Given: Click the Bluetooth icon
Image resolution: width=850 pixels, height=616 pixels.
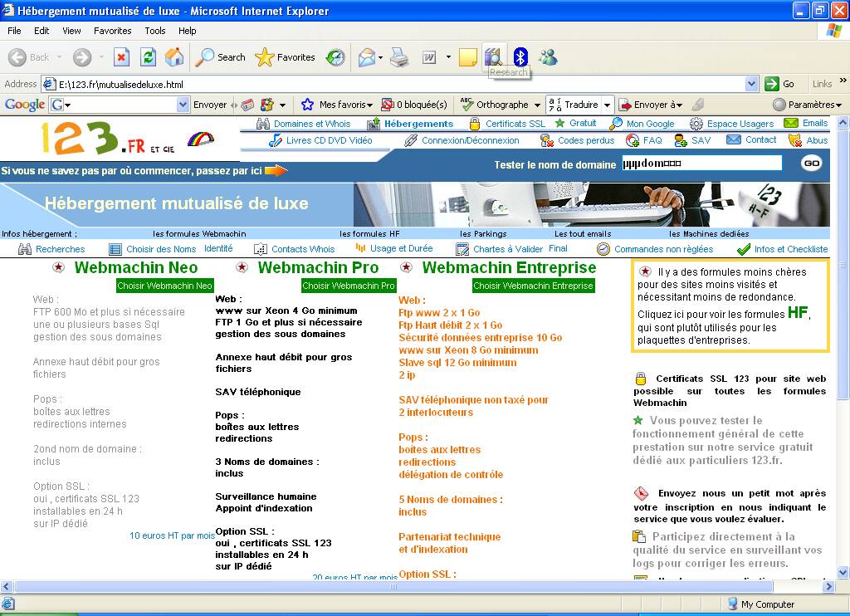Looking at the screenshot, I should [520, 57].
